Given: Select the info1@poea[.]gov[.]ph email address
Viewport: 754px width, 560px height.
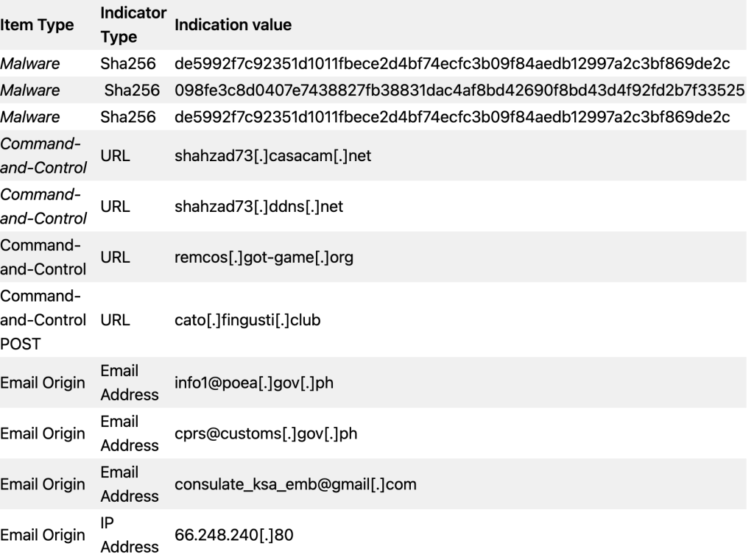Looking at the screenshot, I should point(254,383).
